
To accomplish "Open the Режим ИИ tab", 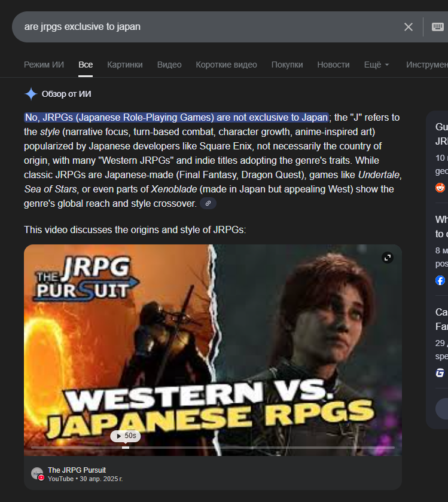I will coord(44,65).
